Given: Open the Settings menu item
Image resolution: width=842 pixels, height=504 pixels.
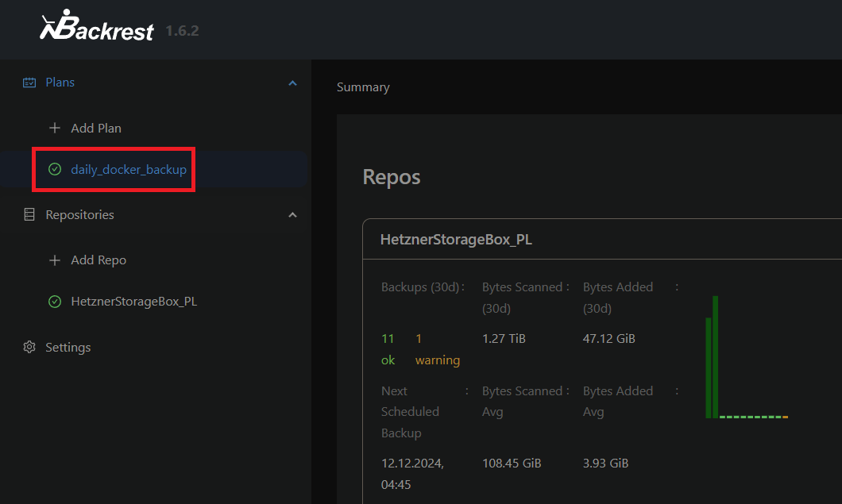Looking at the screenshot, I should 68,348.
